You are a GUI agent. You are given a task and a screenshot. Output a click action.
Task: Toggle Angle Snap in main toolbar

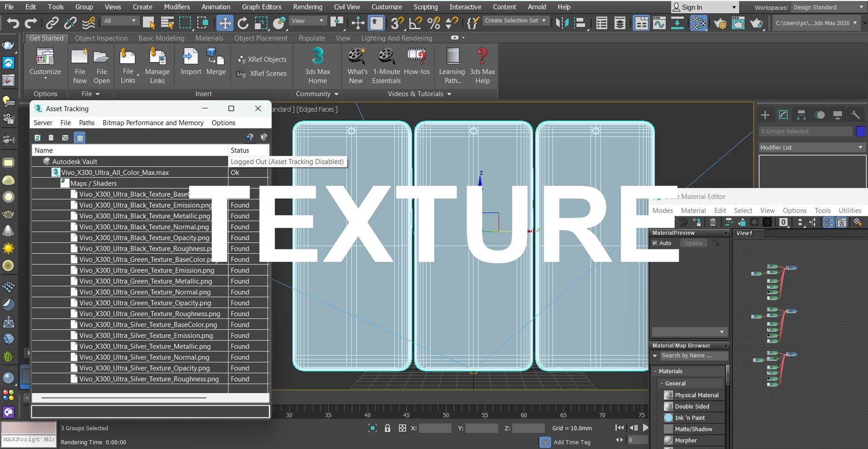[x=415, y=23]
